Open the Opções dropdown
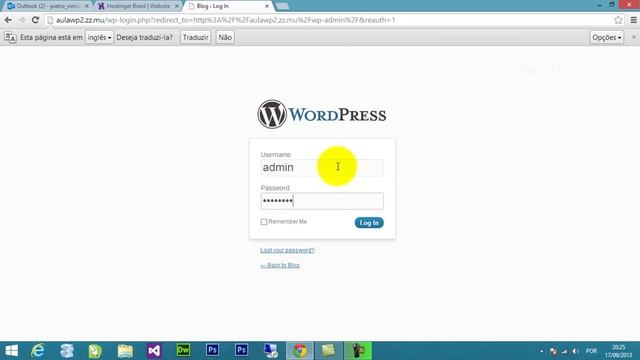Viewport: 640px width, 360px height. pyautogui.click(x=607, y=37)
